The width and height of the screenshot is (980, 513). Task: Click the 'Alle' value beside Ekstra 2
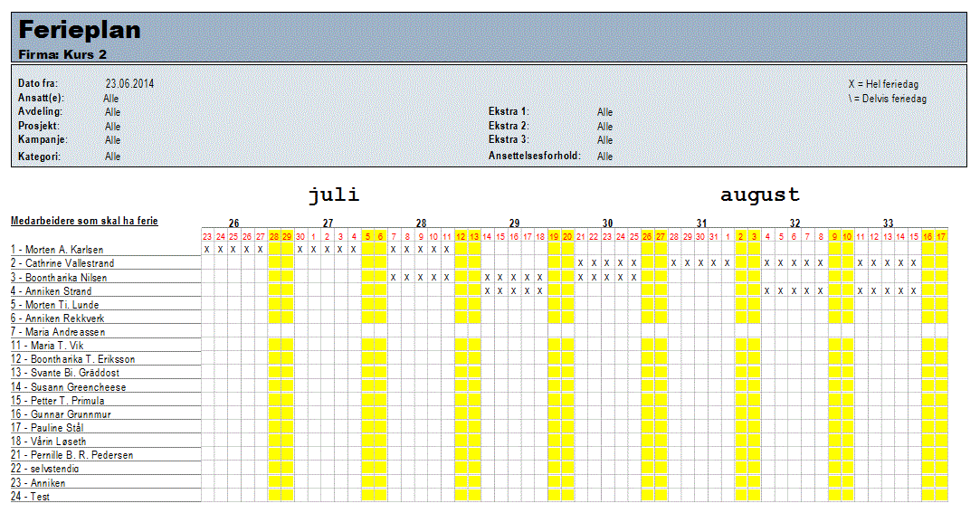(x=604, y=127)
